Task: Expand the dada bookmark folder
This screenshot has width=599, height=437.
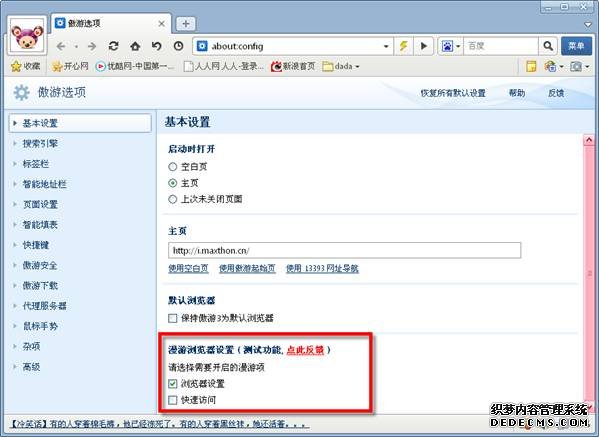Action: tap(341, 66)
